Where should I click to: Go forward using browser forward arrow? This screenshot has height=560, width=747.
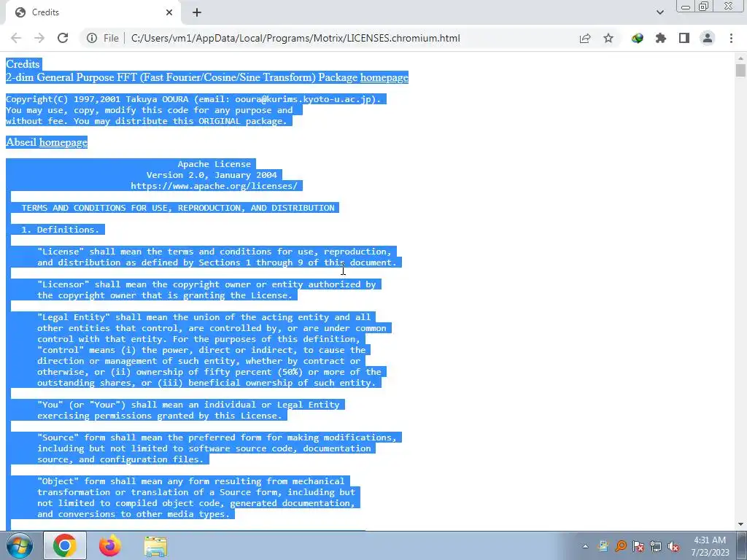click(x=39, y=38)
